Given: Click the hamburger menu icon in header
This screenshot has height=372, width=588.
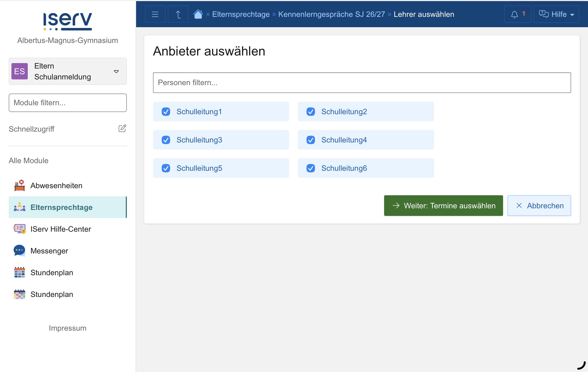Looking at the screenshot, I should tap(155, 14).
